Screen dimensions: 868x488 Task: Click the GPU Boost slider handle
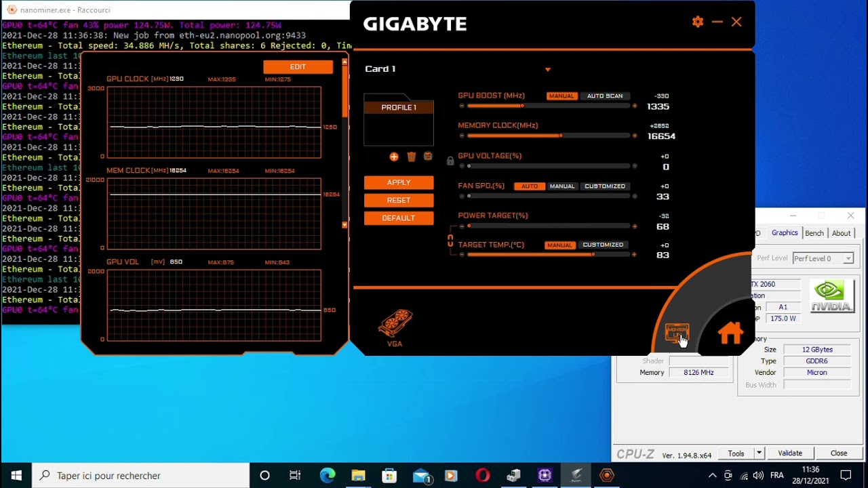click(x=521, y=106)
